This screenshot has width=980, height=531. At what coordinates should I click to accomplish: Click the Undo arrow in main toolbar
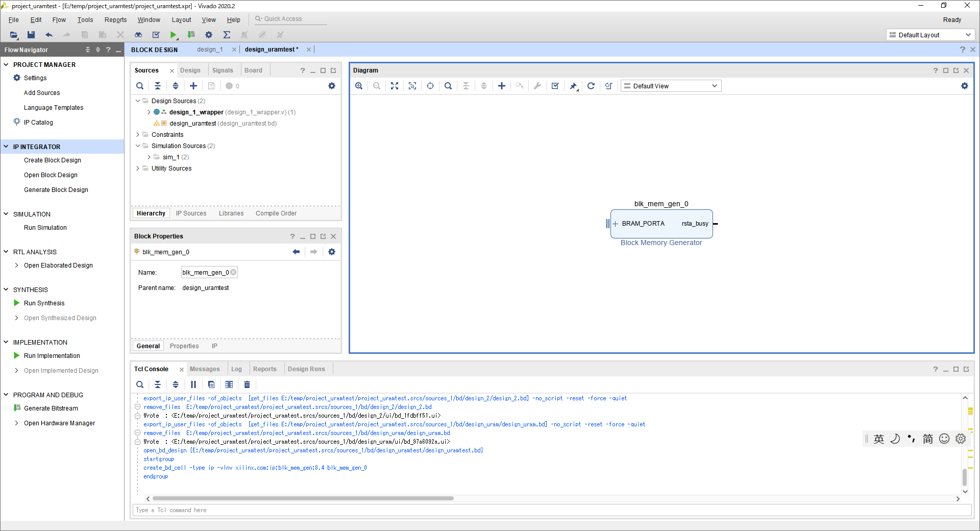(49, 35)
